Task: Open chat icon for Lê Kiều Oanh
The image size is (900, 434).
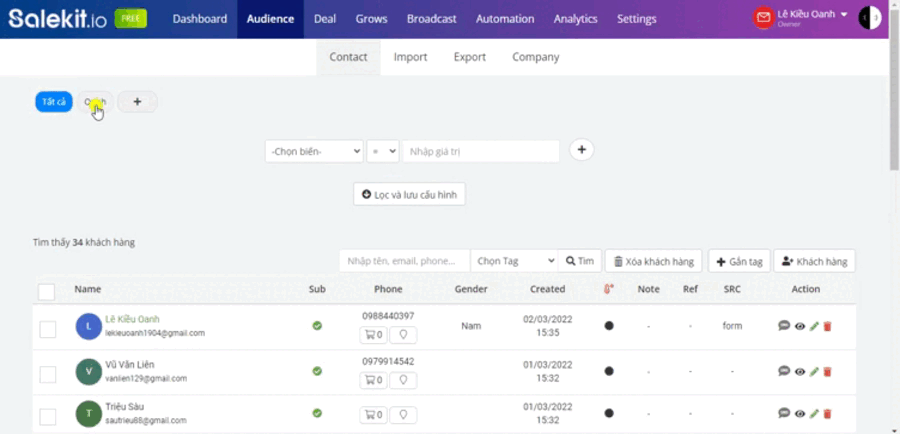Action: click(784, 326)
